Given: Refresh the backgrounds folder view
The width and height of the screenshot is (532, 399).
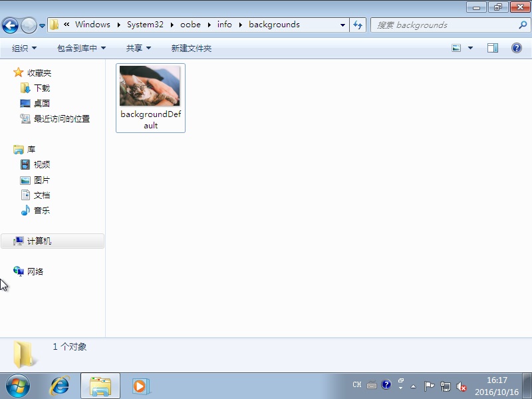Looking at the screenshot, I should pyautogui.click(x=358, y=25).
